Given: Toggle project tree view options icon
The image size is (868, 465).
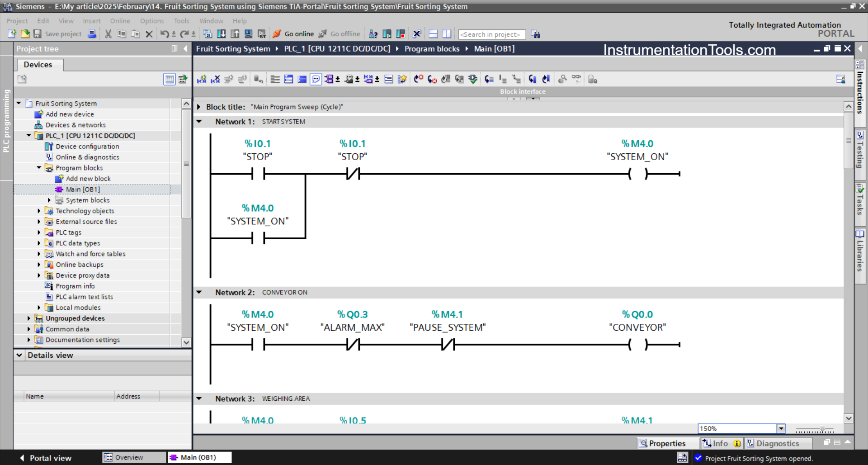Looking at the screenshot, I should point(170,79).
